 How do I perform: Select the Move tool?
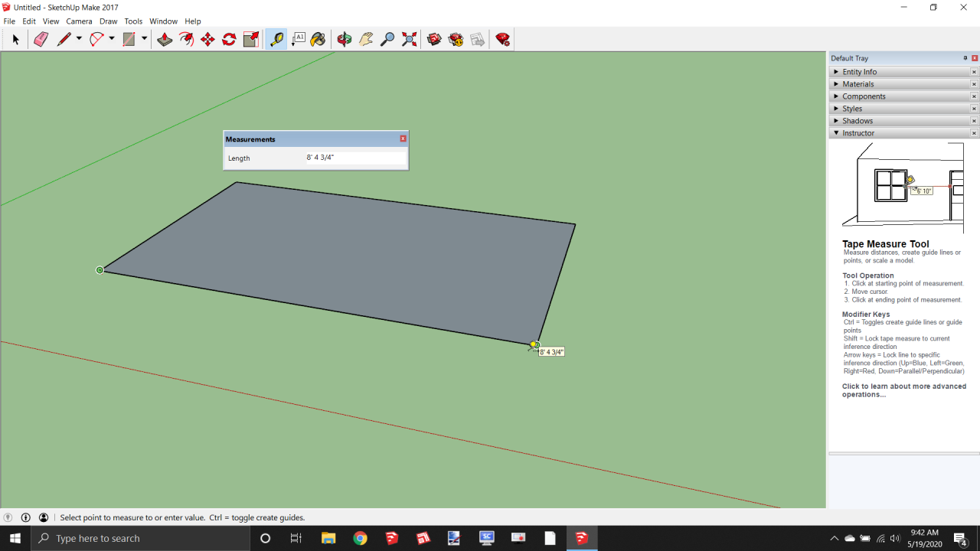pyautogui.click(x=207, y=39)
